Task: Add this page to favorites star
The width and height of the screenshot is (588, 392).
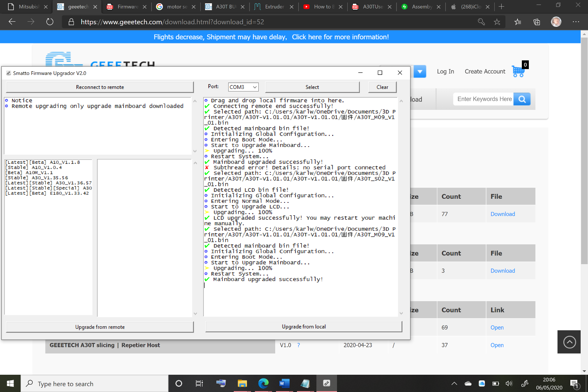Action: click(497, 22)
